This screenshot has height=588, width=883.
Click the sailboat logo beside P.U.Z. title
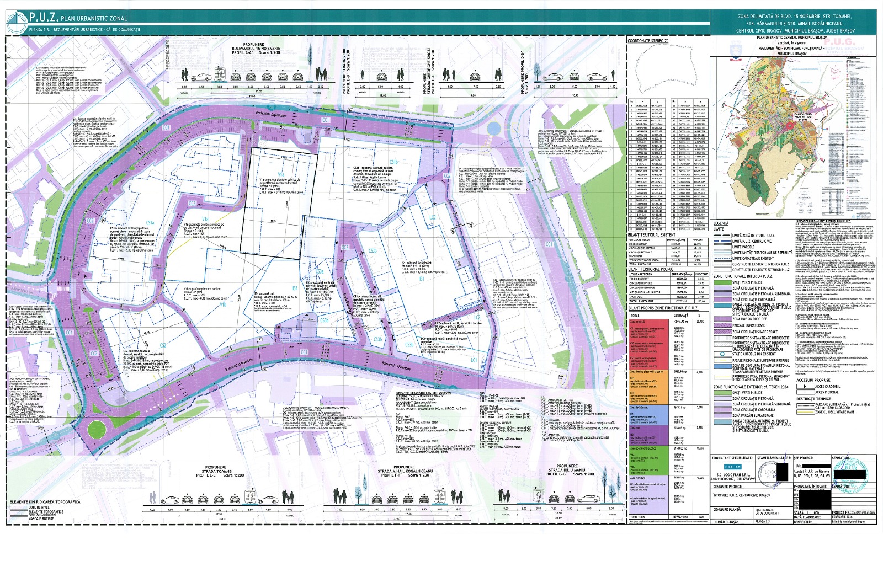click(17, 22)
